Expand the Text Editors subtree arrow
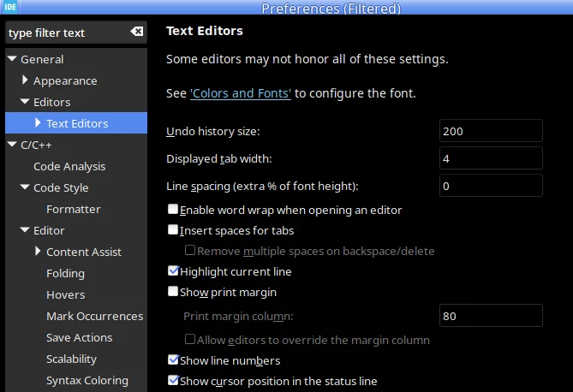573x392 pixels. (38, 122)
